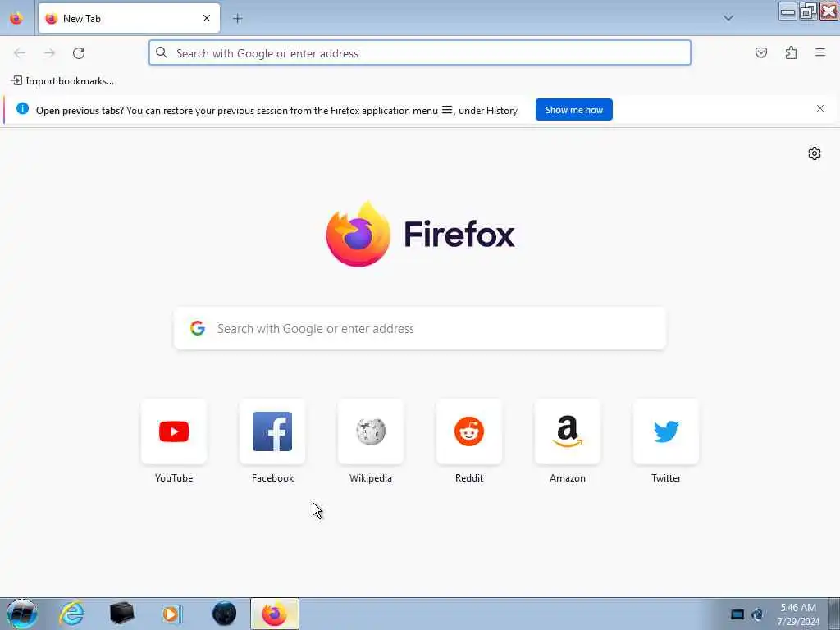Dismiss the Open previous tabs notification
Viewport: 840px width, 630px height.
820,109
